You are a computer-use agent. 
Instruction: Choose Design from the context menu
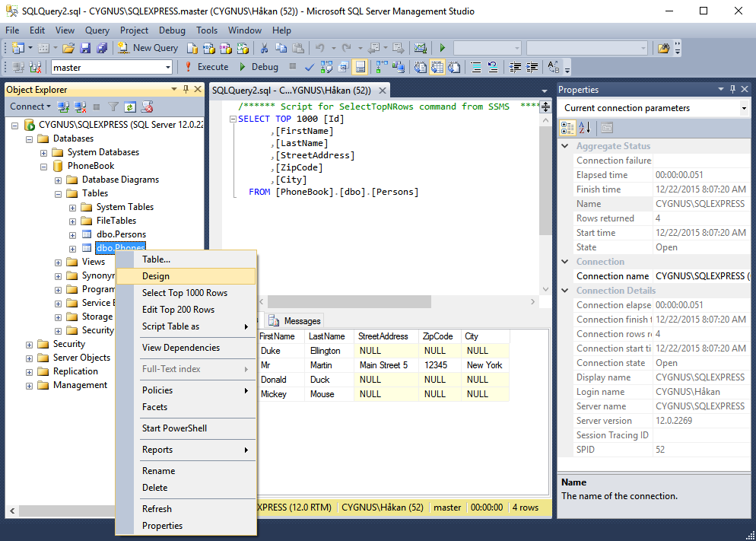tap(186, 275)
